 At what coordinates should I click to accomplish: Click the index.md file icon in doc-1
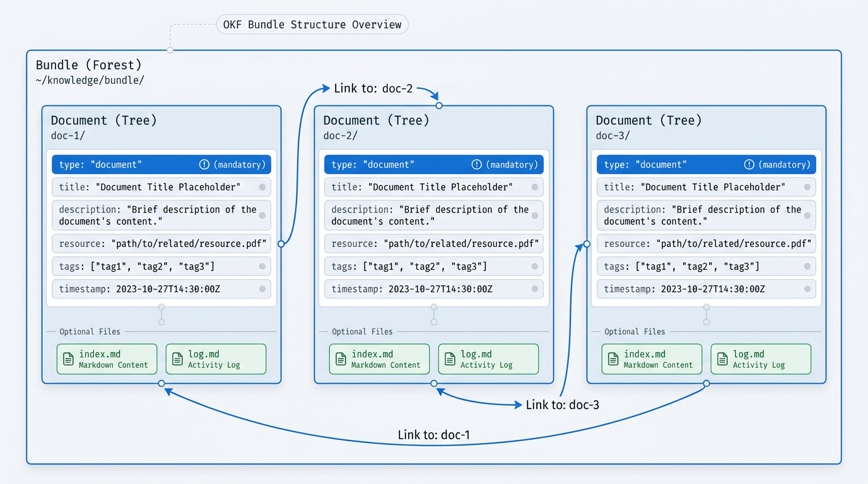[x=68, y=359]
